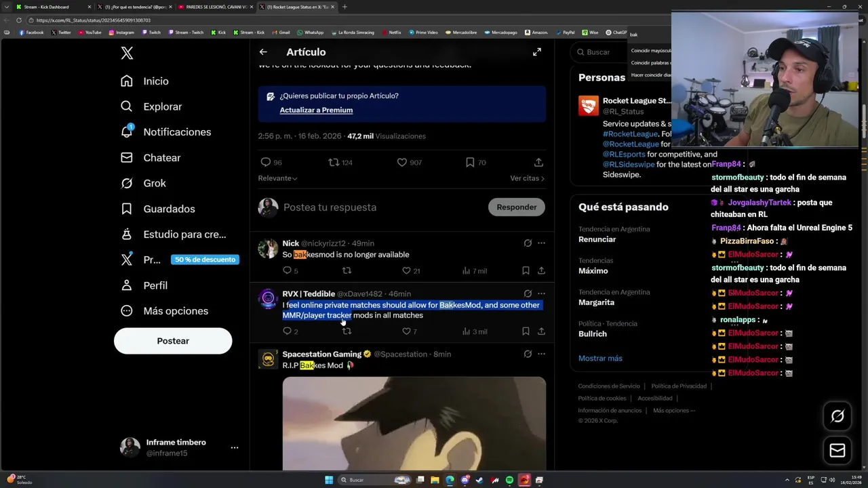Open Steam in the Windows taskbar
The image size is (868, 488).
(x=479, y=480)
